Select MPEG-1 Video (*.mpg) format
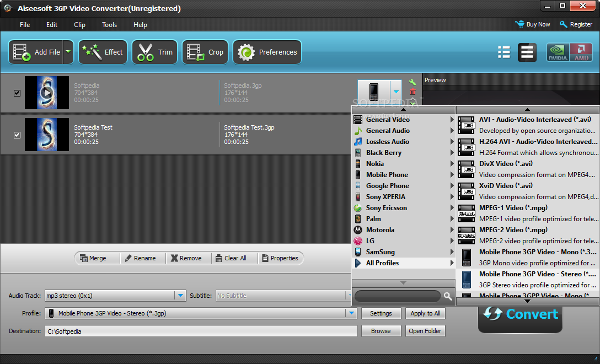 click(x=528, y=213)
